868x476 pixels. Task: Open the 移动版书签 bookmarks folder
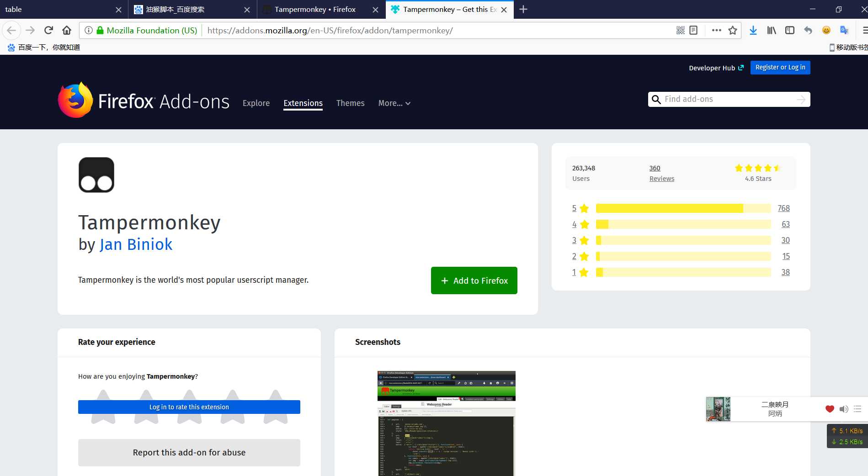pyautogui.click(x=848, y=47)
